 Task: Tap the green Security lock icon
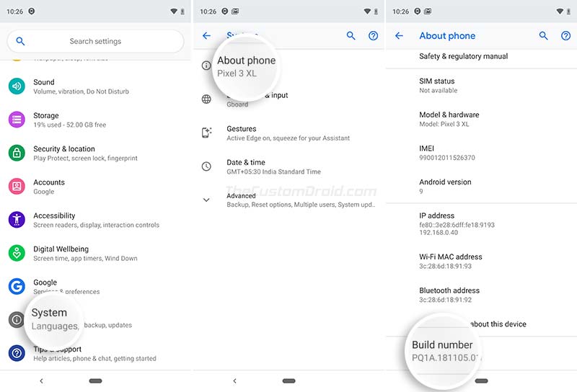pos(17,153)
